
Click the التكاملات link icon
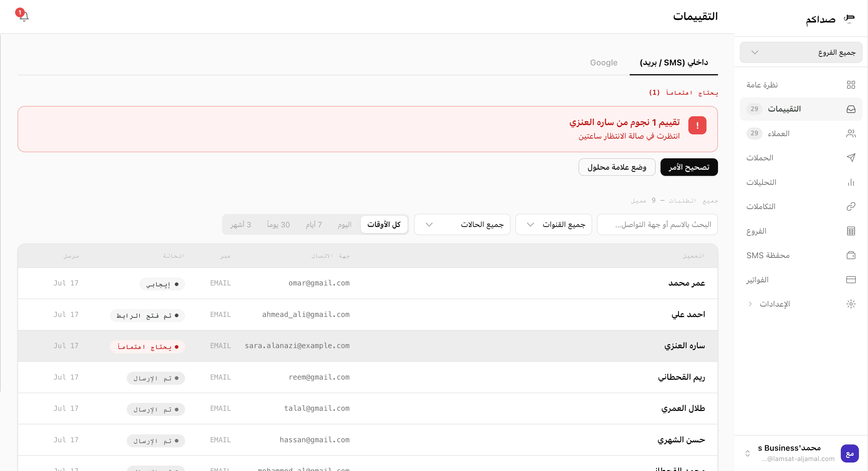(x=851, y=206)
